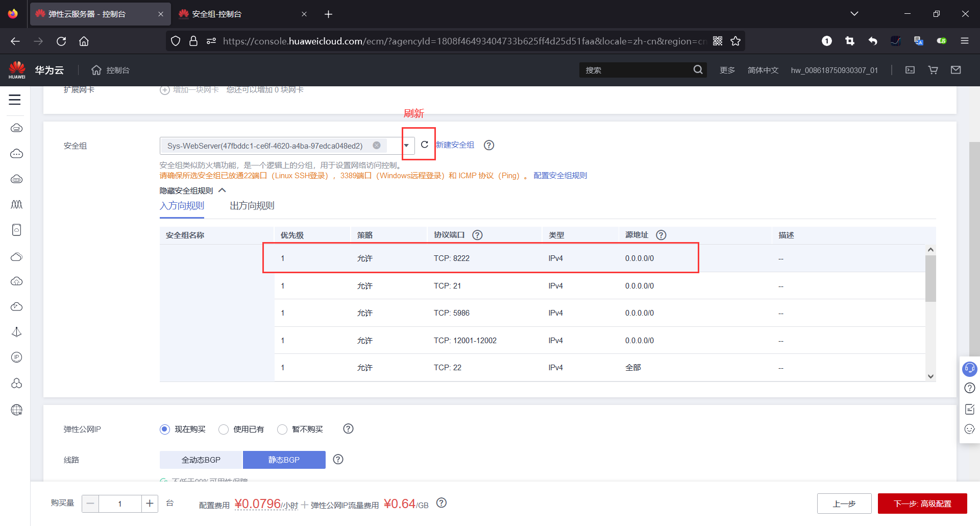Open the globe icon in left sidebar
Viewport: 980px width, 526px height.
[17, 410]
